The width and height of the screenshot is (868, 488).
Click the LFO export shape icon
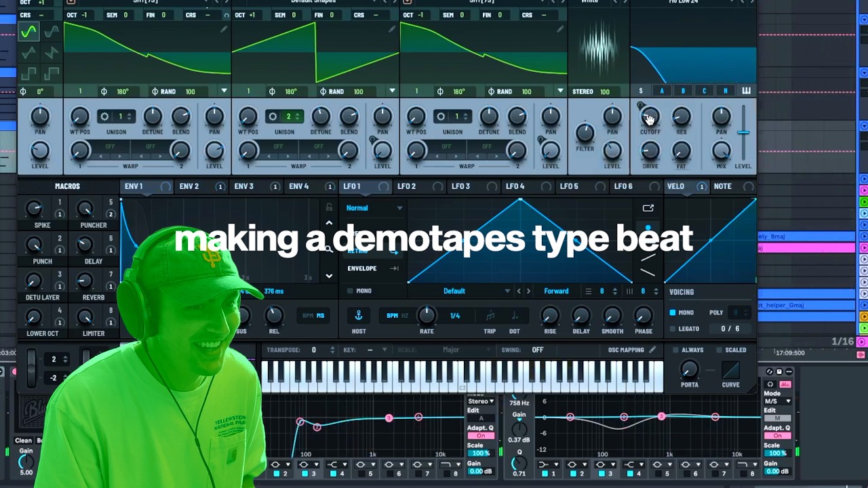[648, 208]
